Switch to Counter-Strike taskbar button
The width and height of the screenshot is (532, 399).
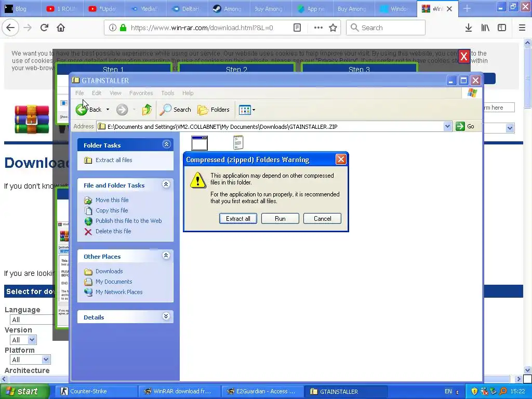tap(96, 392)
